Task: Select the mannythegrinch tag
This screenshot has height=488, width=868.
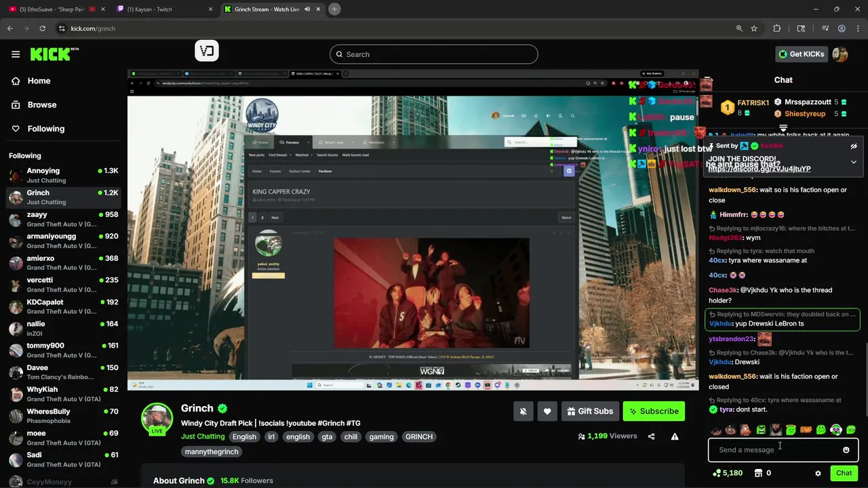Action: 212,451
